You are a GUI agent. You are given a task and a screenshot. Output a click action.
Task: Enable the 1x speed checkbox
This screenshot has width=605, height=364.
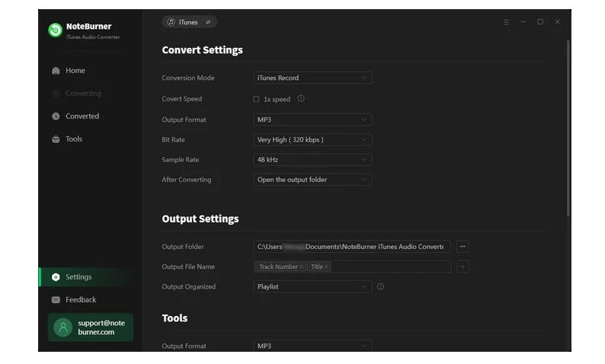(x=256, y=99)
